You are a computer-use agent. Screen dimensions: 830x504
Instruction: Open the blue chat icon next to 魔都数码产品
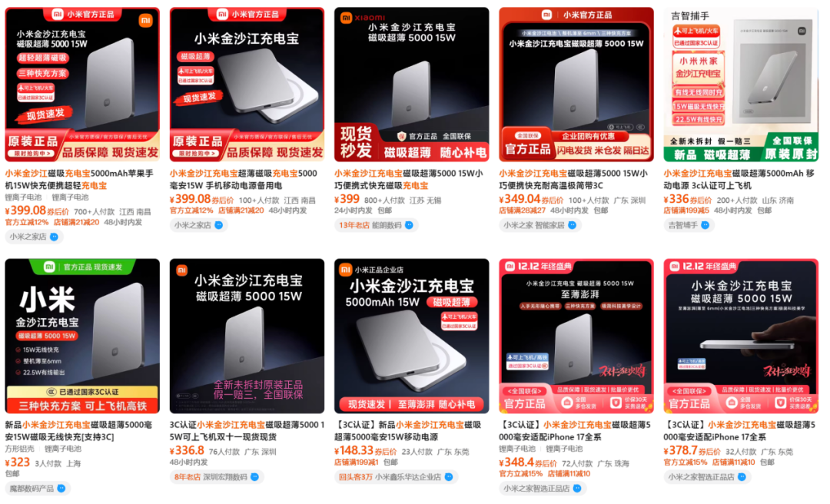[61, 488]
